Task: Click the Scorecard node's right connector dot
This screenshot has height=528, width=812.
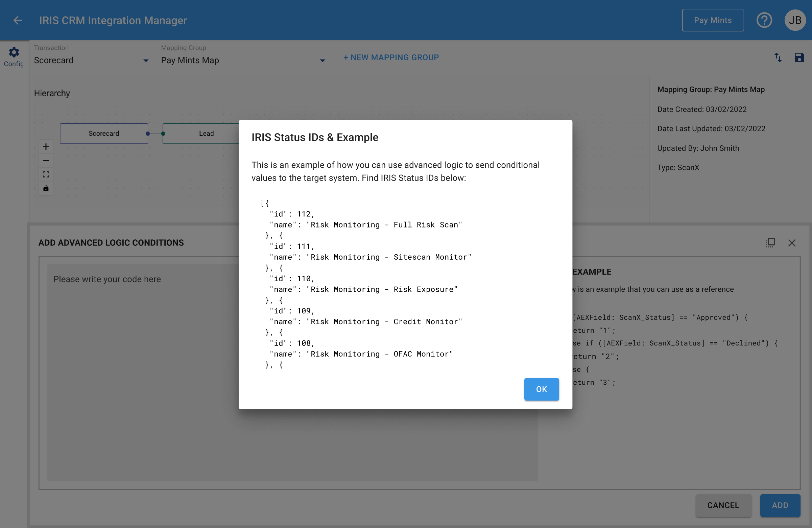Action: coord(147,134)
